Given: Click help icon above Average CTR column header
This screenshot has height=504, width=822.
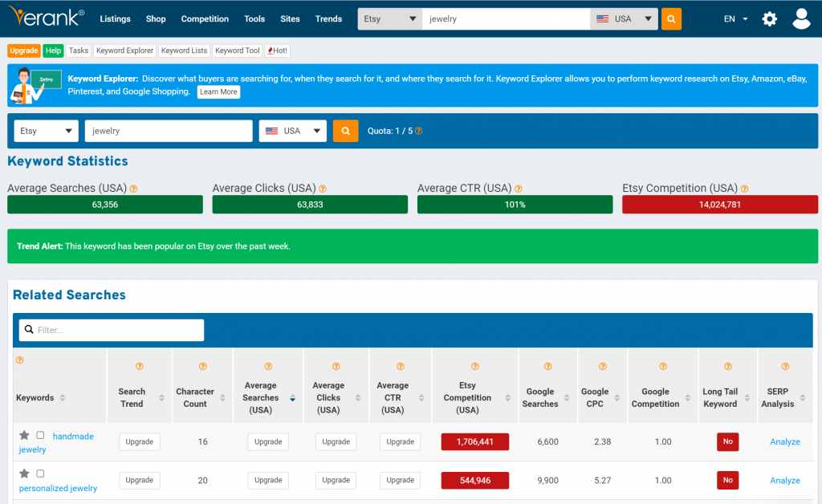Looking at the screenshot, I should tap(401, 366).
